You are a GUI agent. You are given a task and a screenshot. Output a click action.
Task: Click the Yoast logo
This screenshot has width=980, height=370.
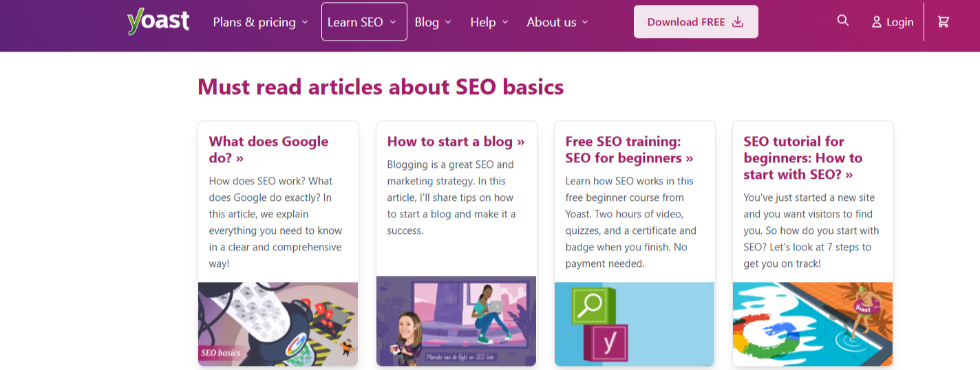pos(158,21)
